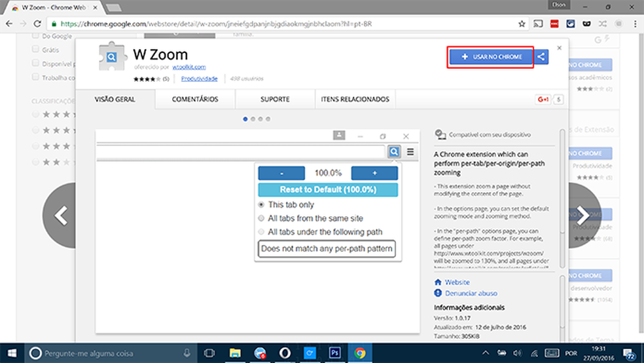The height and width of the screenshot is (363, 644).
Task: Open Chrome three-dot menu
Action: pyautogui.click(x=635, y=24)
